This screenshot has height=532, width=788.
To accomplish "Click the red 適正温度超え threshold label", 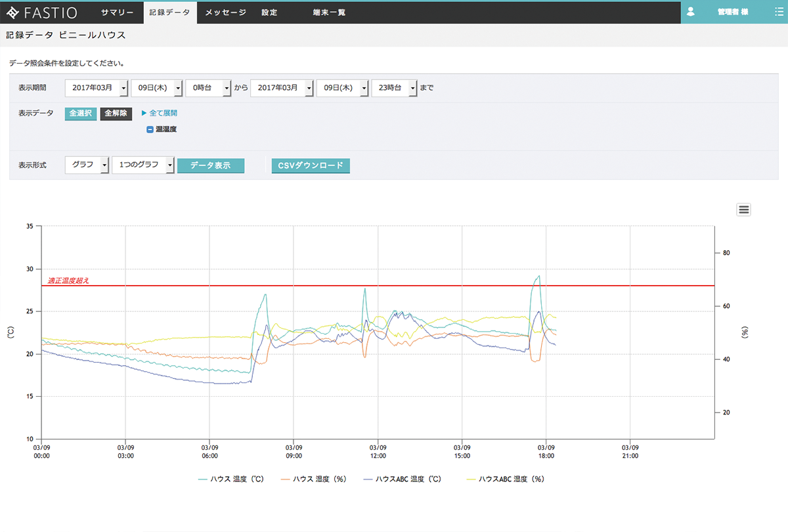I will pyautogui.click(x=68, y=280).
